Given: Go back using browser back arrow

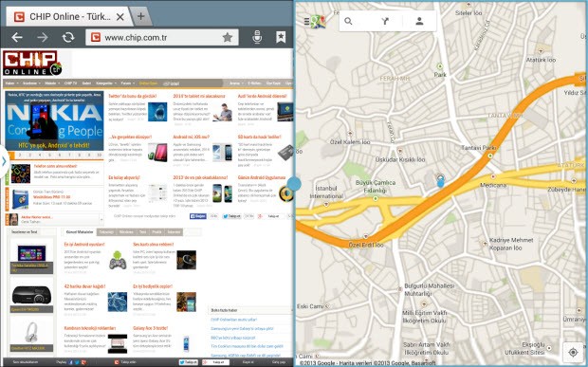Looking at the screenshot, I should point(17,37).
